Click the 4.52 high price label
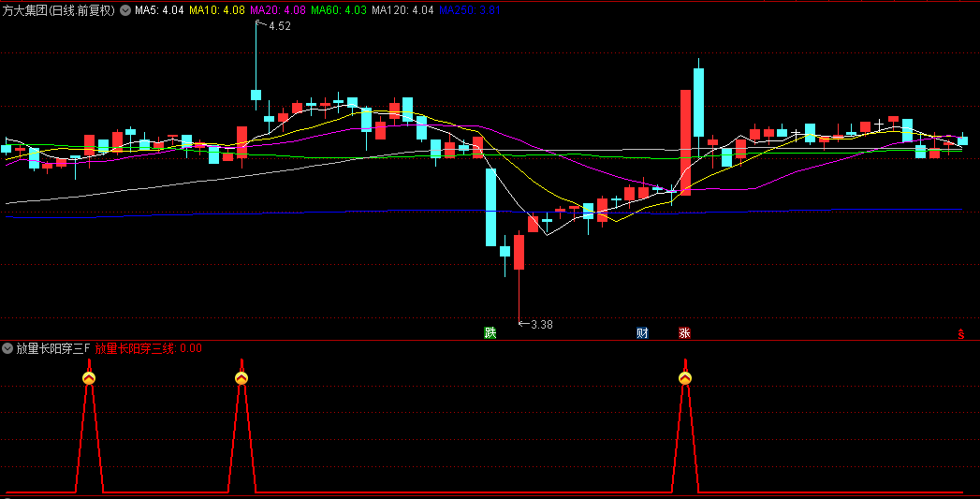This screenshot has height=499, width=980. [279, 26]
